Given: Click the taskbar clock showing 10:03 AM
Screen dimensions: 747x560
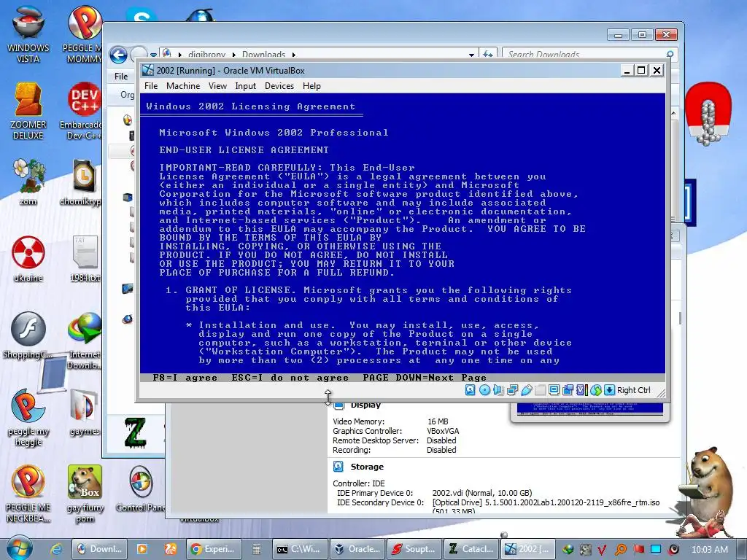Looking at the screenshot, I should [x=709, y=550].
